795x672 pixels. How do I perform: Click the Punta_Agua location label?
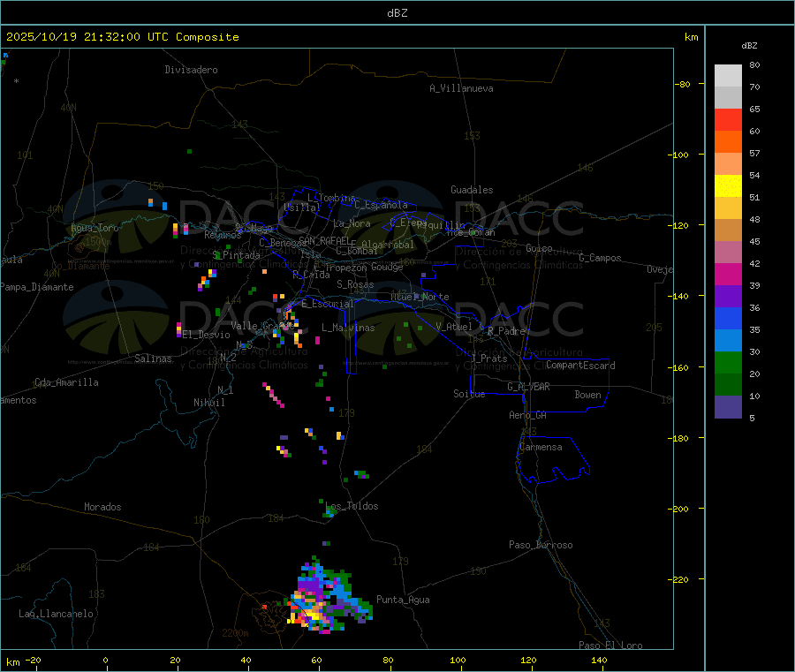[403, 600]
